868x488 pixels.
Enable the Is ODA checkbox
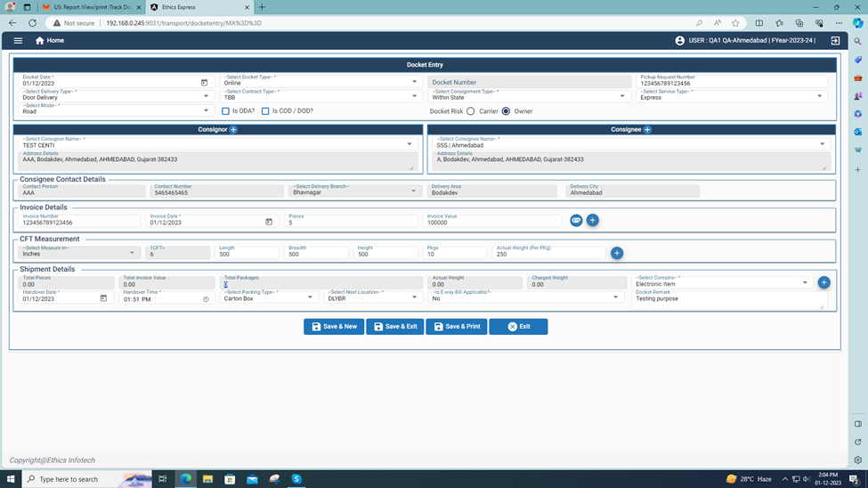[225, 111]
